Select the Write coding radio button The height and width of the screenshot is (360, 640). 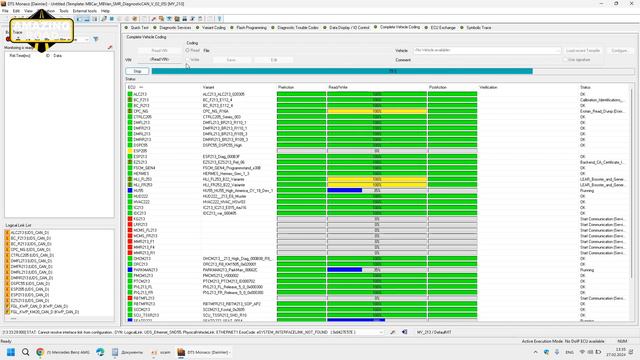pos(188,60)
